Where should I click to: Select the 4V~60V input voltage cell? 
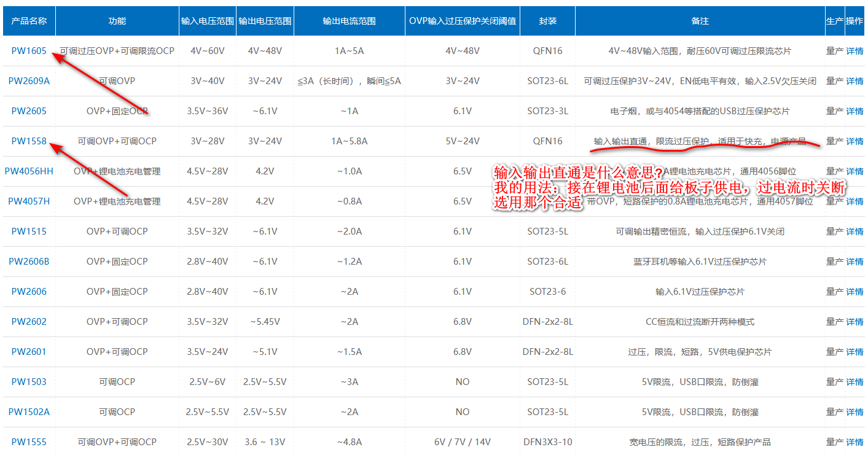[x=208, y=51]
